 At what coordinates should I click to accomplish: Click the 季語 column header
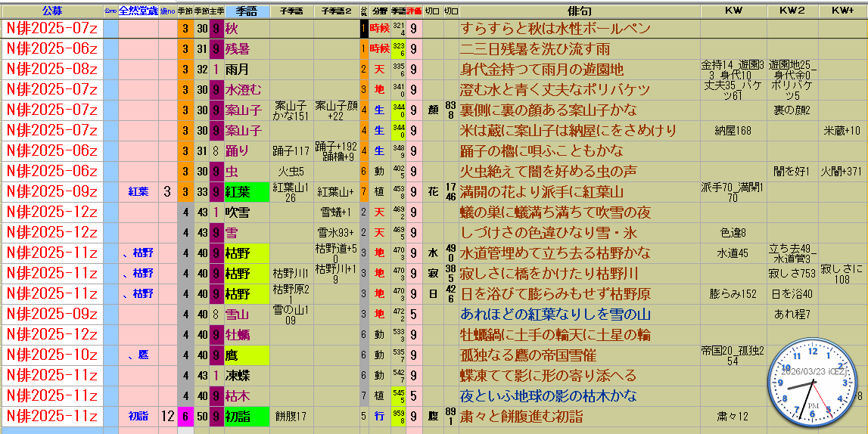(246, 11)
